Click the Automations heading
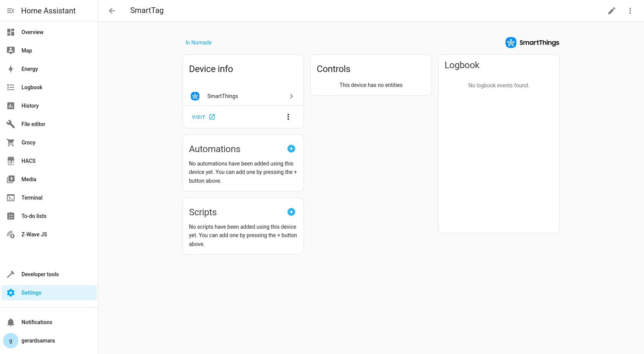 coord(215,149)
